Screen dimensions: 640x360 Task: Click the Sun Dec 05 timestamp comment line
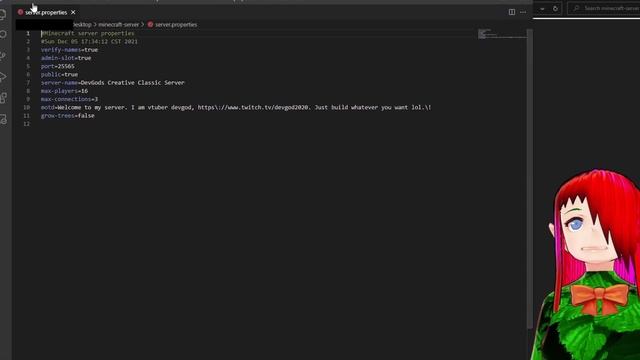(89, 42)
